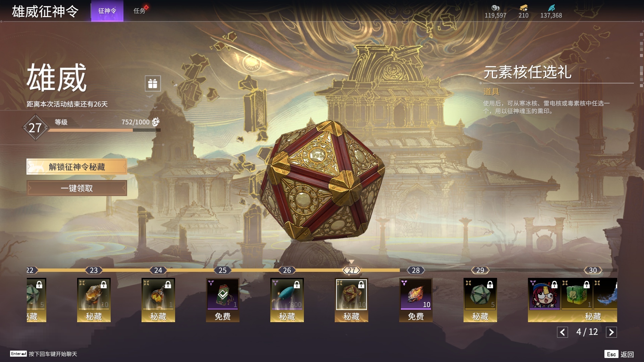Click the Esc 返回 button
This screenshot has height=362, width=644.
(619, 354)
